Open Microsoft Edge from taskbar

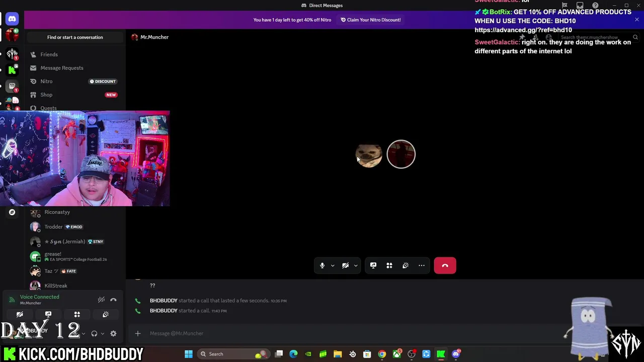tap(294, 354)
